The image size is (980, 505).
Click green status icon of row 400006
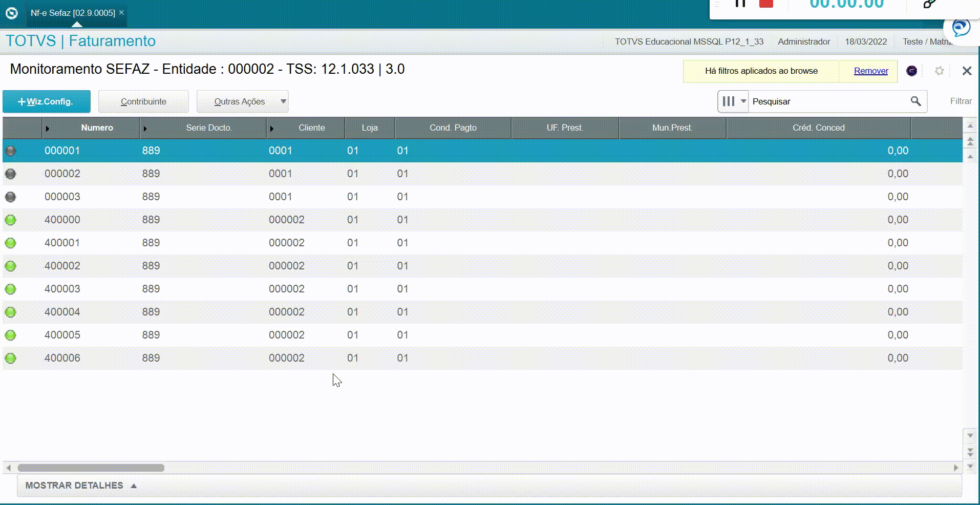point(10,358)
